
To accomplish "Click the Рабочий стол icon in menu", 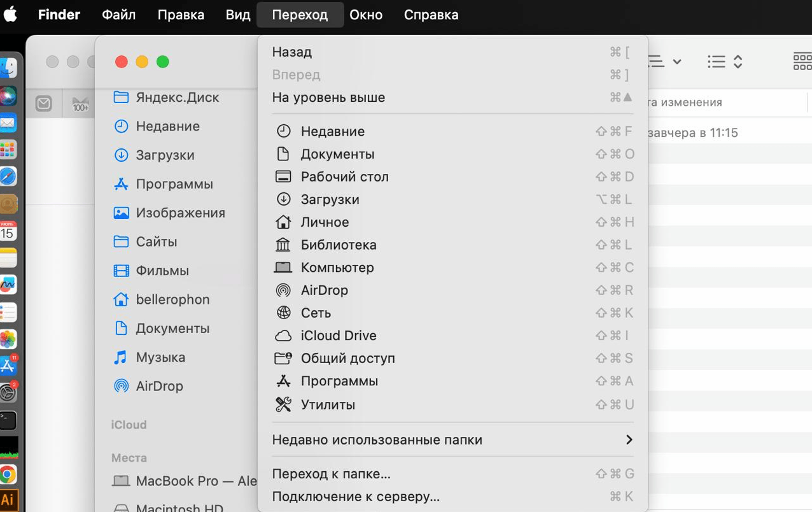I will [283, 177].
